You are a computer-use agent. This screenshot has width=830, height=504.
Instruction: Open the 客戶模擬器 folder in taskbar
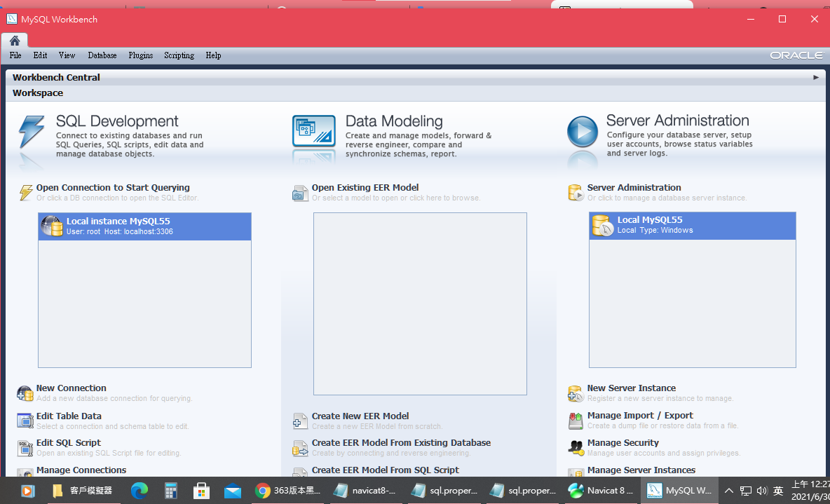coord(82,491)
